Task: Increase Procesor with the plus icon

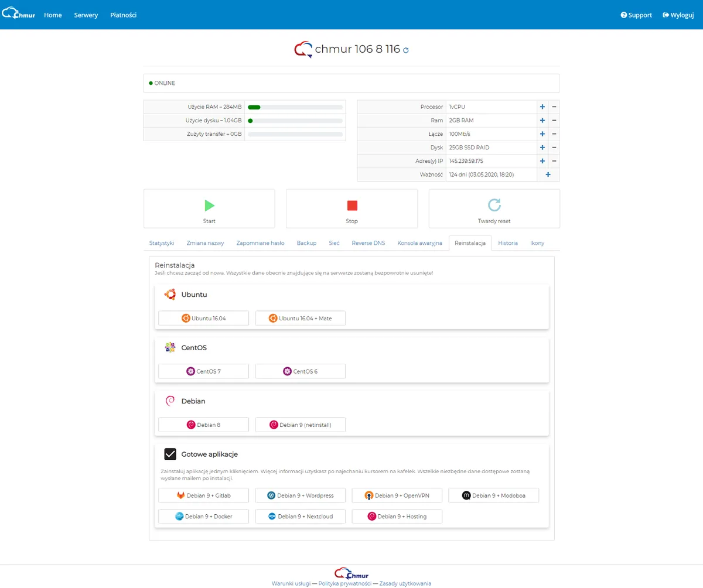Action: 542,107
